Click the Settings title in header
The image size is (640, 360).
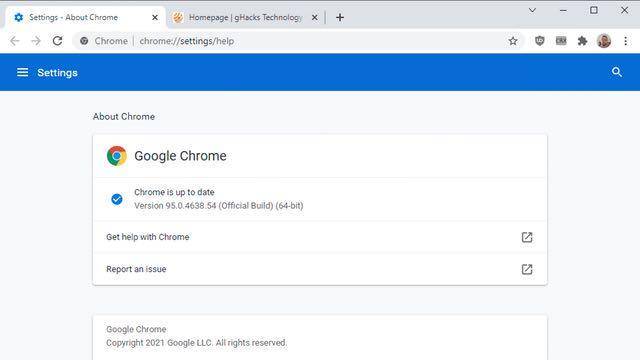[57, 73]
